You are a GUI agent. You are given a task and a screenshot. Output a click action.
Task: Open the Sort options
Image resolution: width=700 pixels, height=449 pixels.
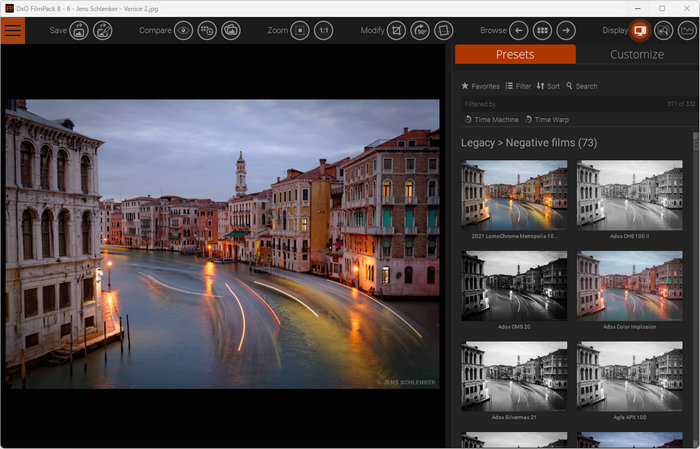[548, 86]
